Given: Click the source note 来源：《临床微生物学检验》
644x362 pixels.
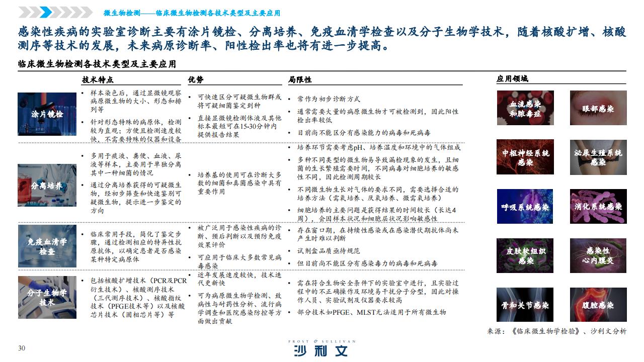Looking at the screenshot, I should 557,331.
